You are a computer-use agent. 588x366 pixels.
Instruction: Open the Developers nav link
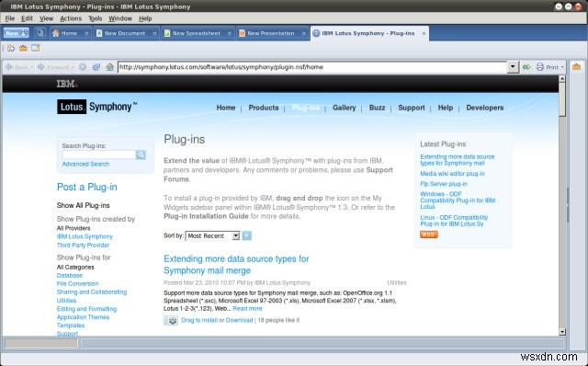click(485, 108)
